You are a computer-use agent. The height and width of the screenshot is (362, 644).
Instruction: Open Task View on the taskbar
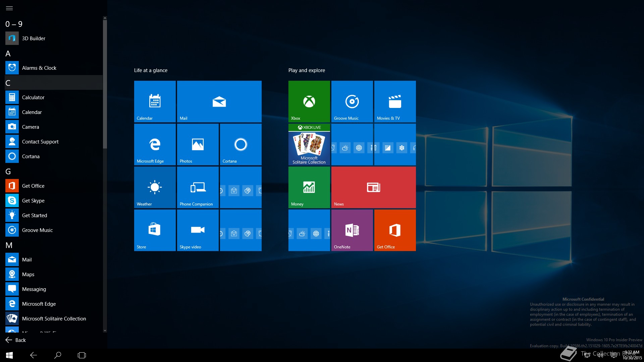coord(82,355)
